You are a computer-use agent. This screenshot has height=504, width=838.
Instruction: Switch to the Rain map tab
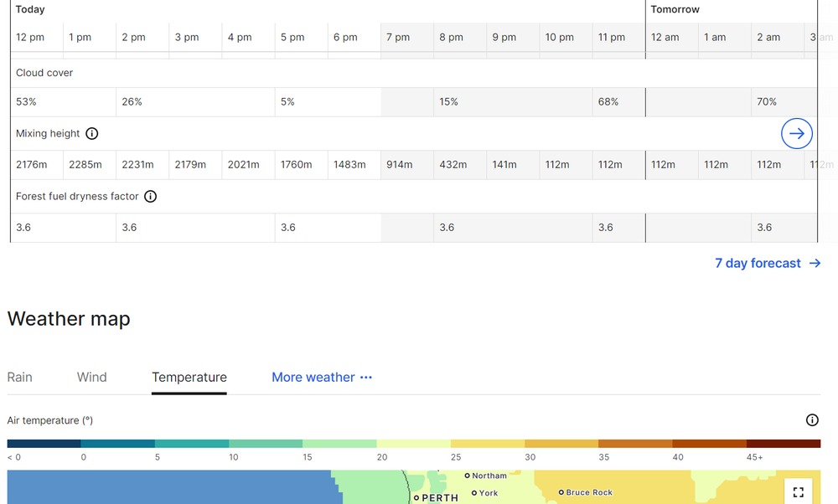[x=20, y=378]
